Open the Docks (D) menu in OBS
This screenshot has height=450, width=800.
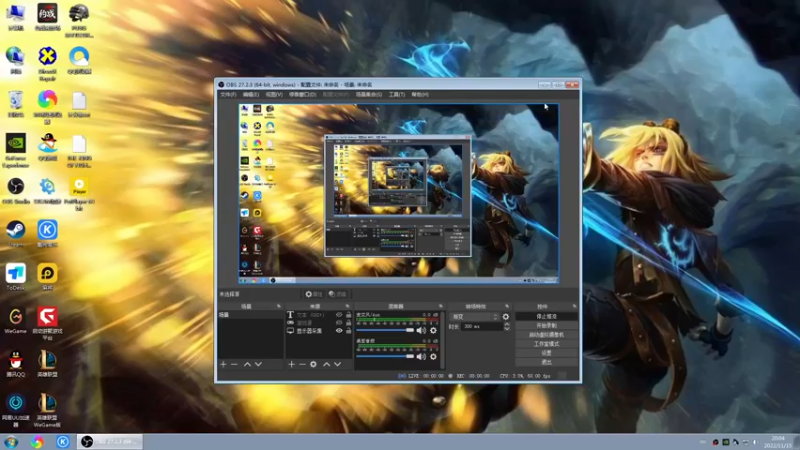click(303, 94)
